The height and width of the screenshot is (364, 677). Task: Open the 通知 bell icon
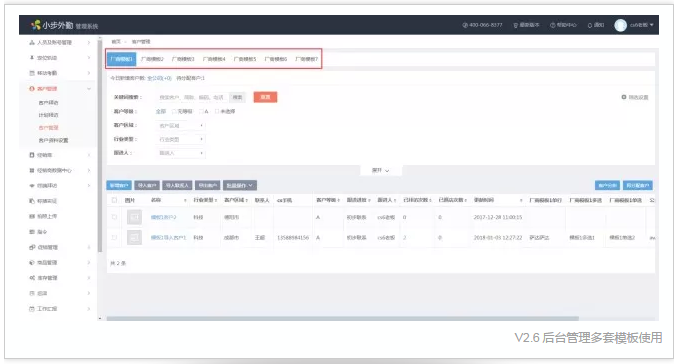click(x=590, y=25)
